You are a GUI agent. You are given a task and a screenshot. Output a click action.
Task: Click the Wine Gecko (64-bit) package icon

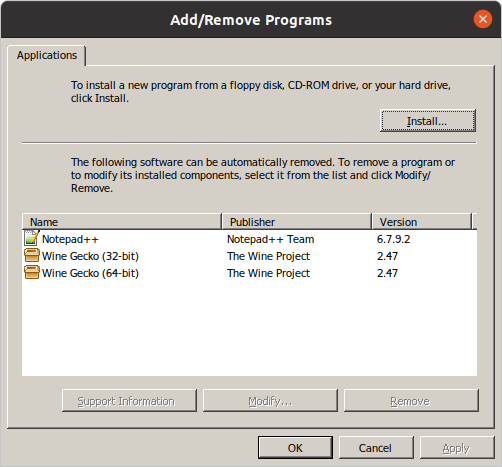click(x=32, y=273)
